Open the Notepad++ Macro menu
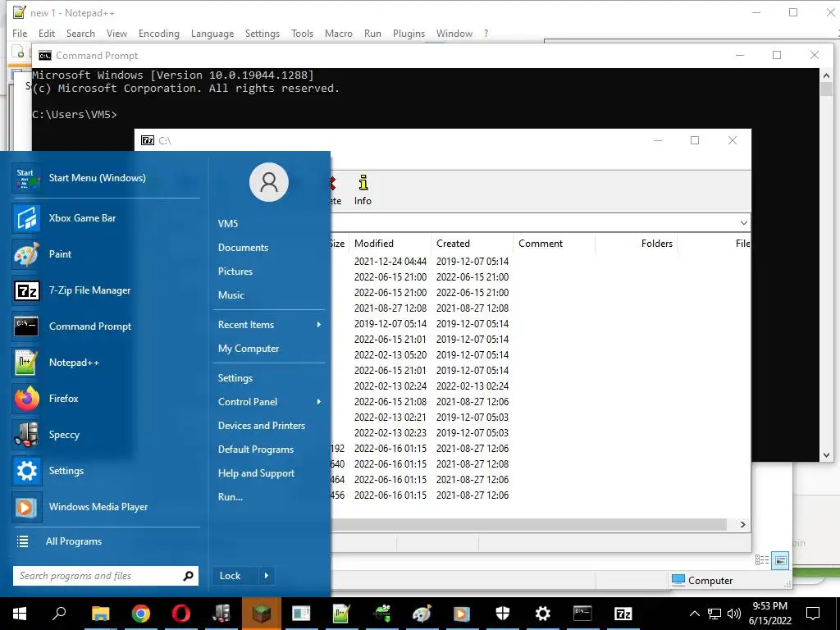 coord(339,33)
